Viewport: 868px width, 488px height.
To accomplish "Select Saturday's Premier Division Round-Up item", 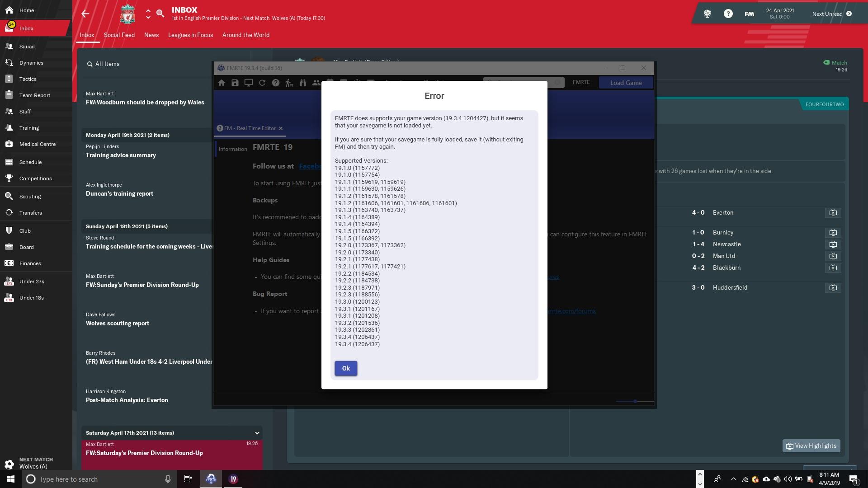I will click(172, 455).
